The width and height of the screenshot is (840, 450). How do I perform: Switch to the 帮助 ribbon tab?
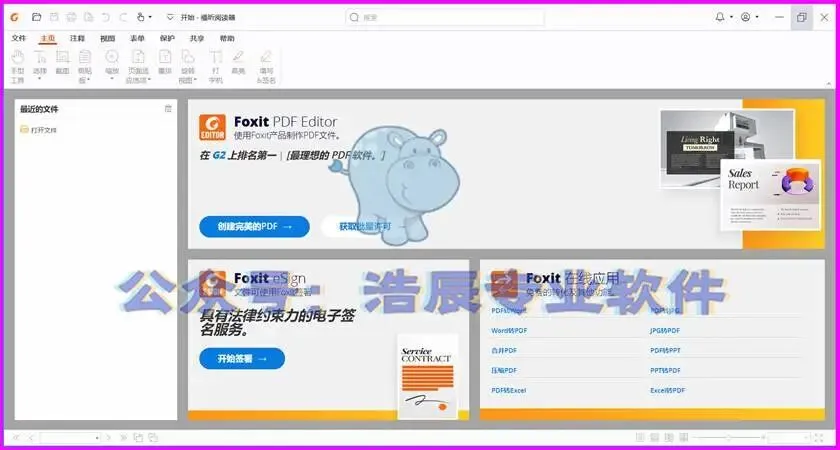227,39
